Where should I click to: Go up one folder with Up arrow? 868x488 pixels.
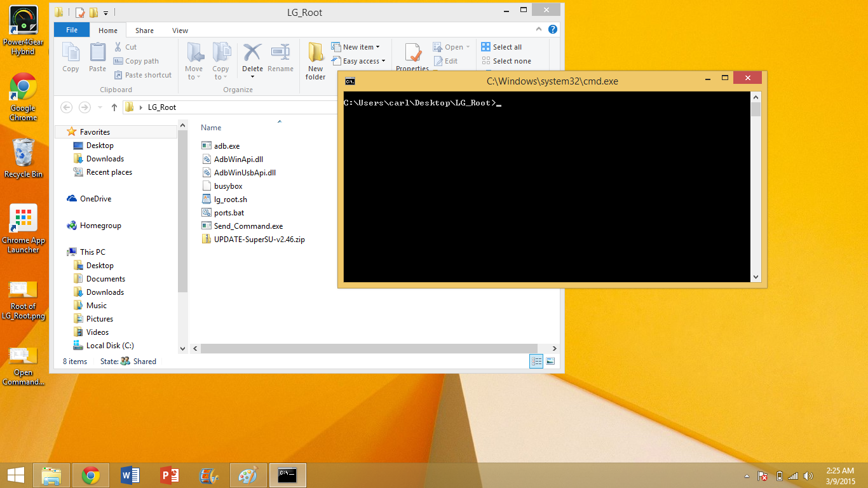click(x=114, y=107)
